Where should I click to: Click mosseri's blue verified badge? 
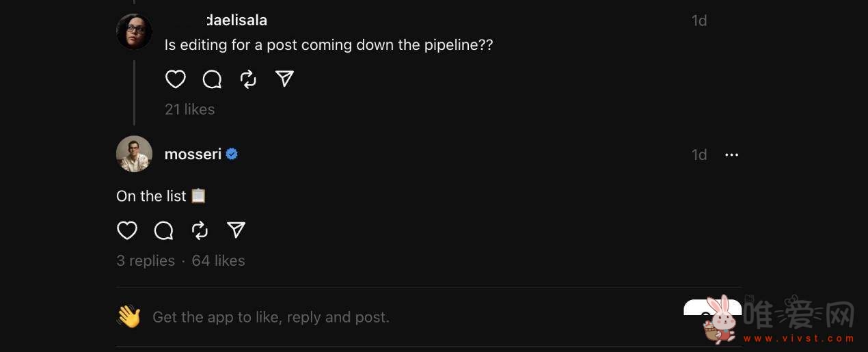tap(232, 154)
